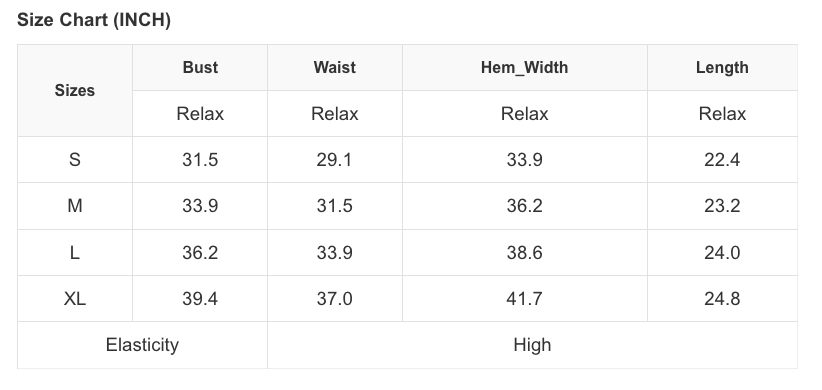Click the S bust value 31.5
822x390 pixels.
coord(200,160)
